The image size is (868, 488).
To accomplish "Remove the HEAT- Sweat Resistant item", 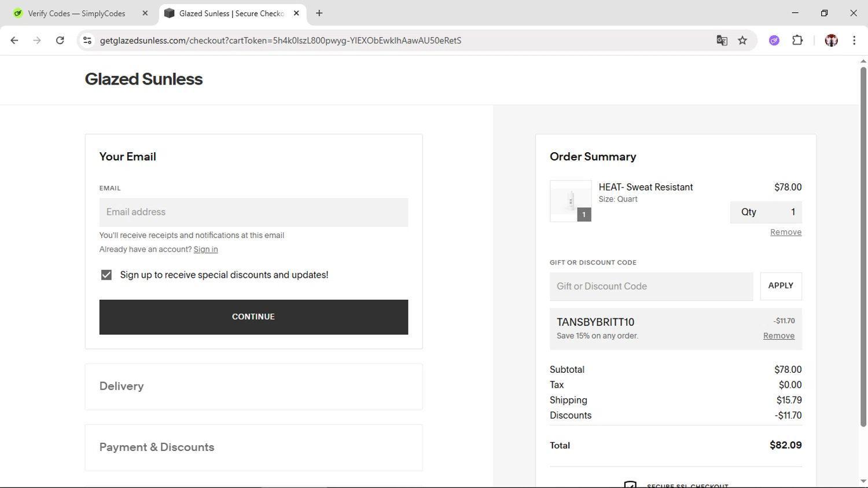I will [786, 232].
